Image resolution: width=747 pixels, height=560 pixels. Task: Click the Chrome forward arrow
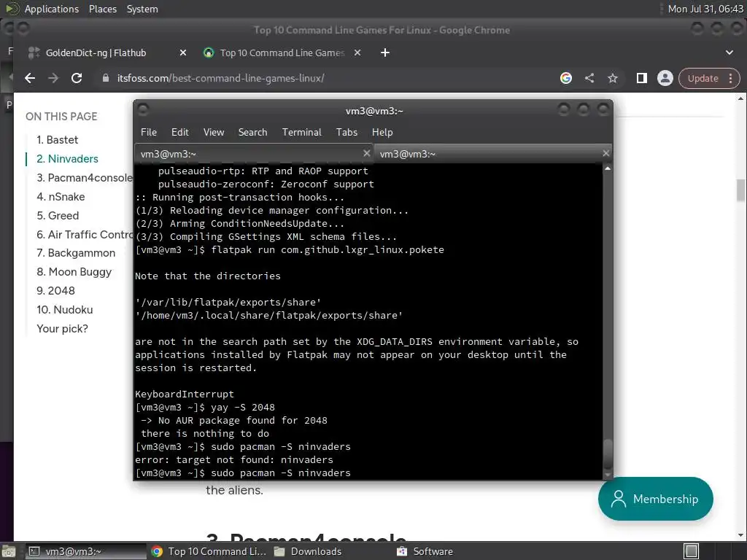(x=53, y=78)
